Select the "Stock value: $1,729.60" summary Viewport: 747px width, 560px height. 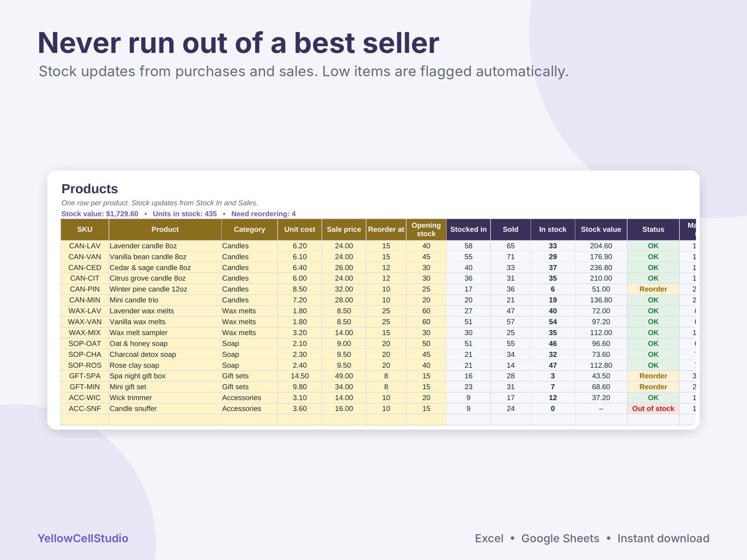point(100,214)
